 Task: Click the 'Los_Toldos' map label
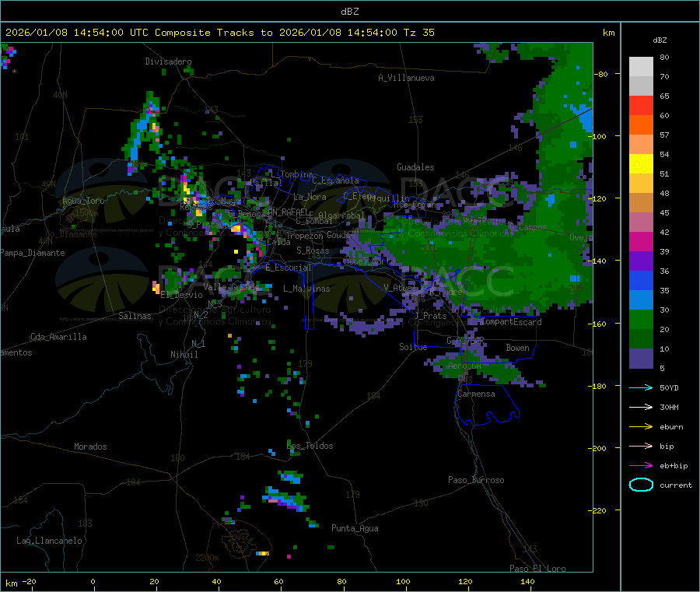point(310,446)
